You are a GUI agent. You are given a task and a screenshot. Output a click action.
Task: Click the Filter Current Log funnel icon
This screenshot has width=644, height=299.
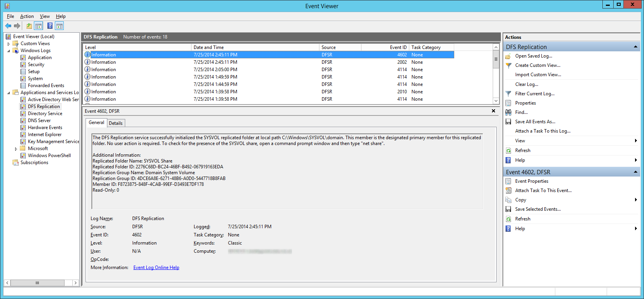pos(508,94)
